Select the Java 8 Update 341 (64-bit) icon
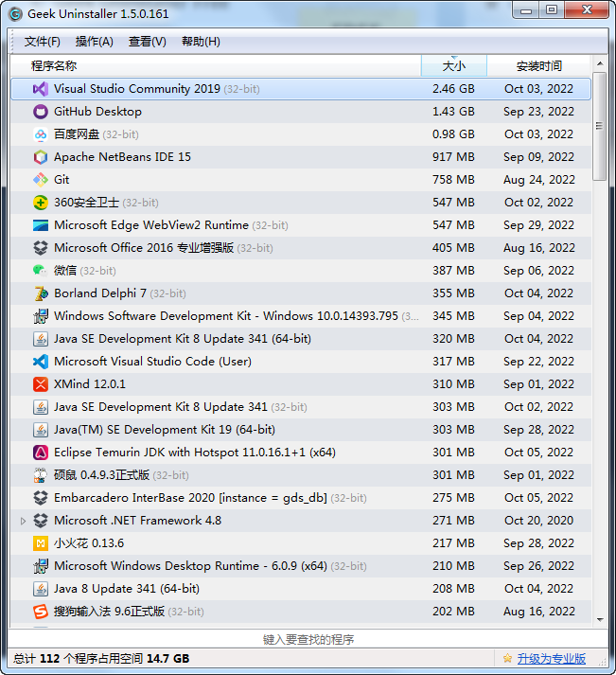This screenshot has width=616, height=675. coord(41,589)
